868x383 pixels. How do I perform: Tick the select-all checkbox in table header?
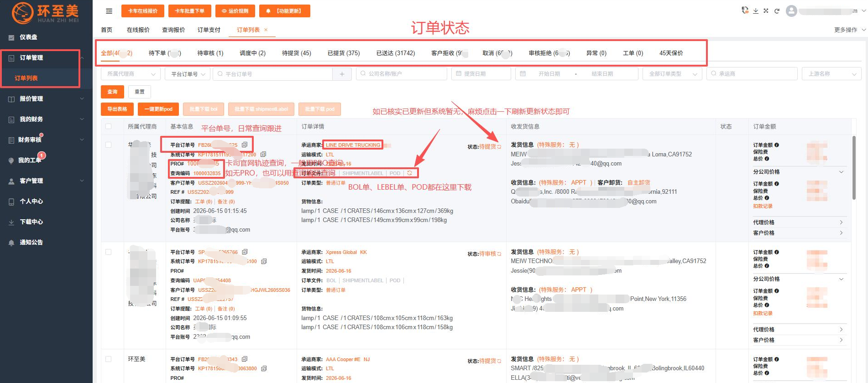point(108,126)
